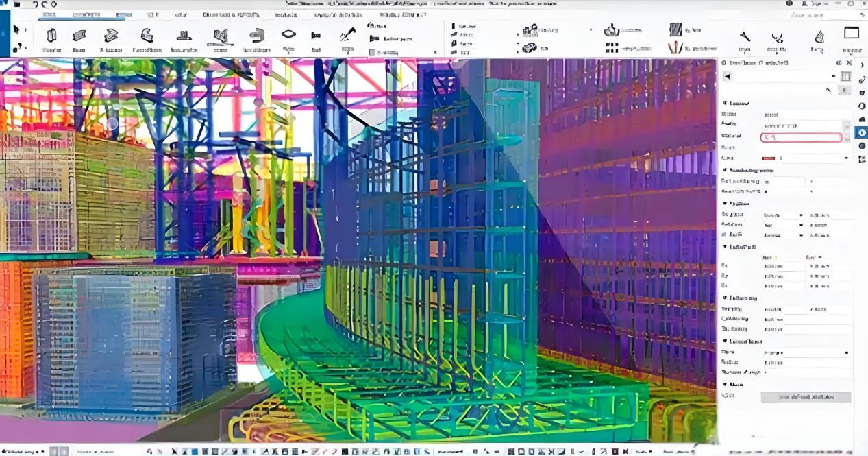Click the Window icon at ribbon's far right
868x456 pixels.
pos(852,34)
